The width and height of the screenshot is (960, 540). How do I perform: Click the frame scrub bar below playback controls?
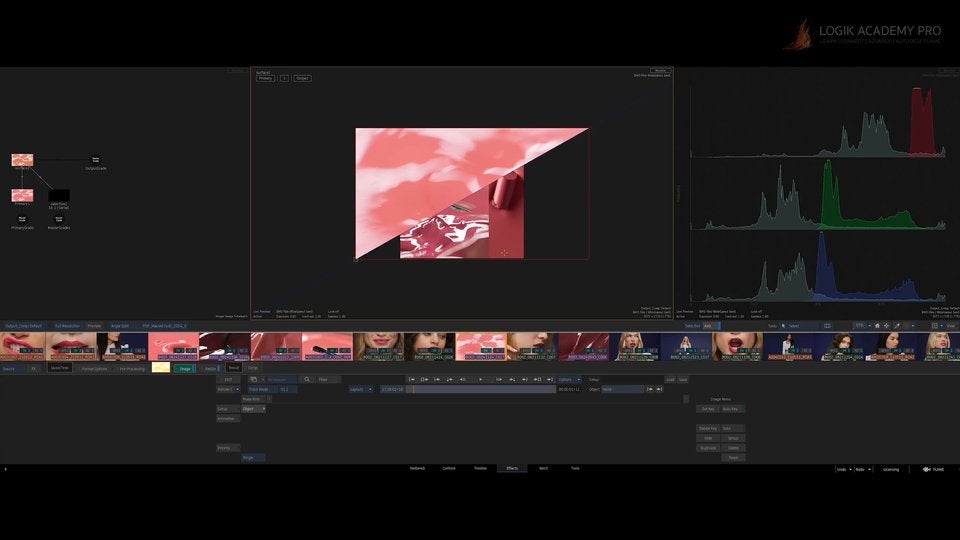481,389
